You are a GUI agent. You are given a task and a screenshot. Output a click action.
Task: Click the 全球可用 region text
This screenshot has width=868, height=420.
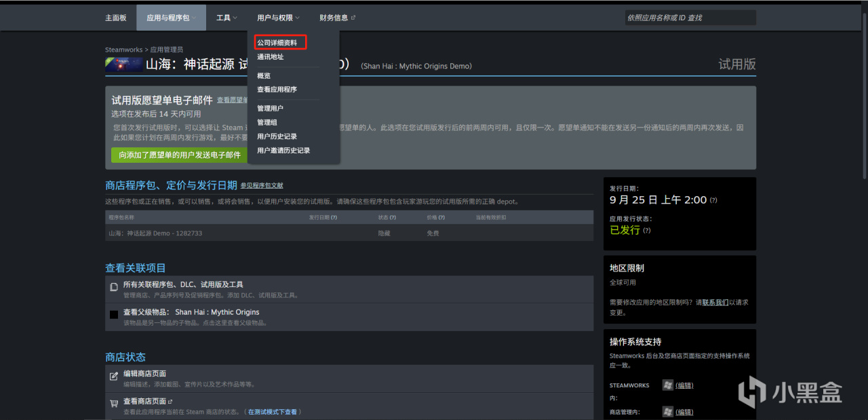[623, 282]
